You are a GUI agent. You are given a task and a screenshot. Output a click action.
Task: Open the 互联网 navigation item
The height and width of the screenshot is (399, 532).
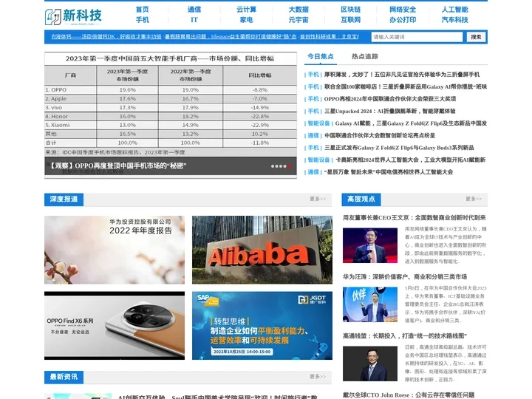click(x=350, y=20)
